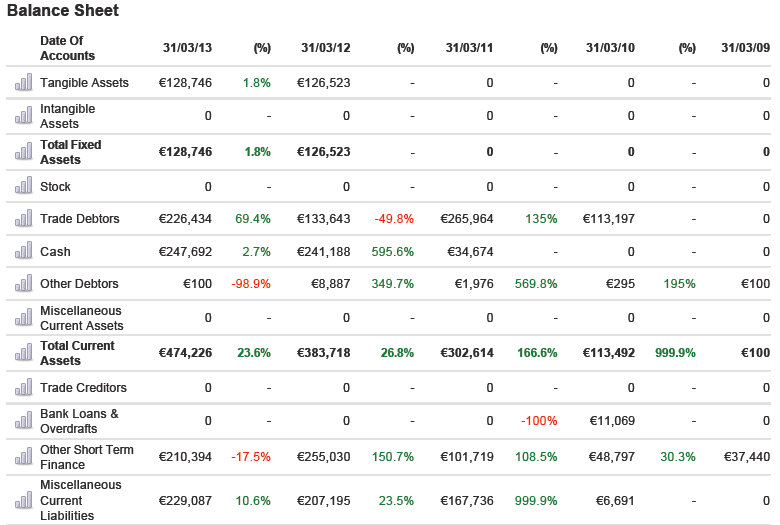Click the chart icon beside Tangible Assets
This screenshot has height=525, width=780.
pyautogui.click(x=23, y=83)
